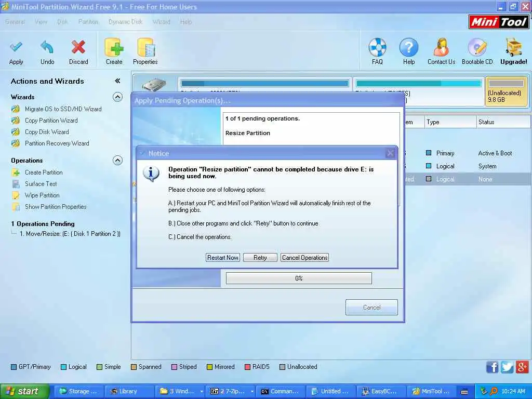The height and width of the screenshot is (399, 532).
Task: Click the Apply checkmark icon
Action: (16, 48)
